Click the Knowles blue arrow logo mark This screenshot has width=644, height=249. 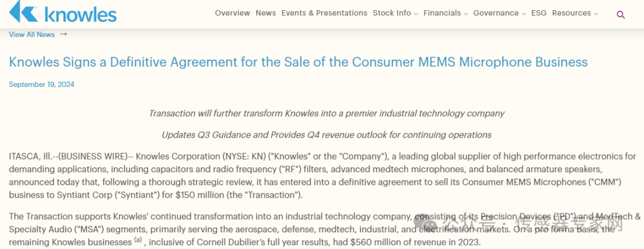tap(23, 12)
